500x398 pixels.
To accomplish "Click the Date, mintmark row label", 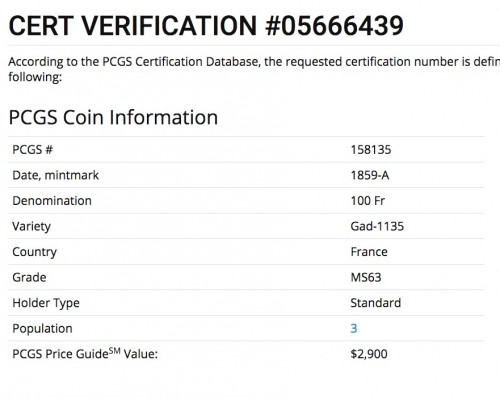I will pyautogui.click(x=56, y=175).
